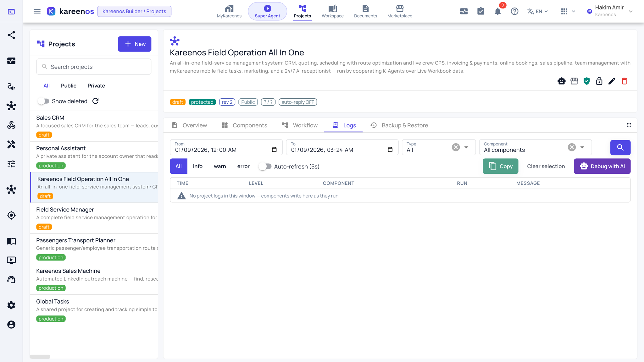Open the Type dropdown arrow
The image size is (644, 362).
[x=466, y=147]
